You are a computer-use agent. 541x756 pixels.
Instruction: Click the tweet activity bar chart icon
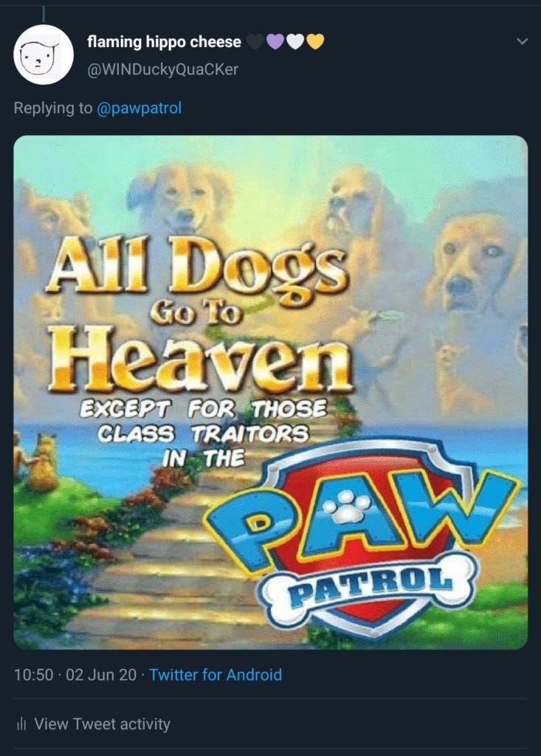21,724
